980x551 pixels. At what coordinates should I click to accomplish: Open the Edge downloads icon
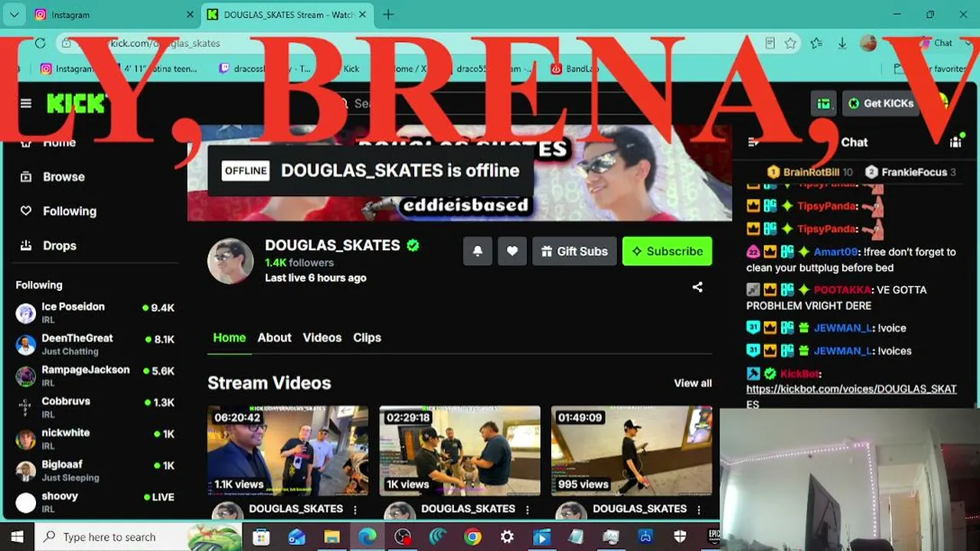pos(842,44)
